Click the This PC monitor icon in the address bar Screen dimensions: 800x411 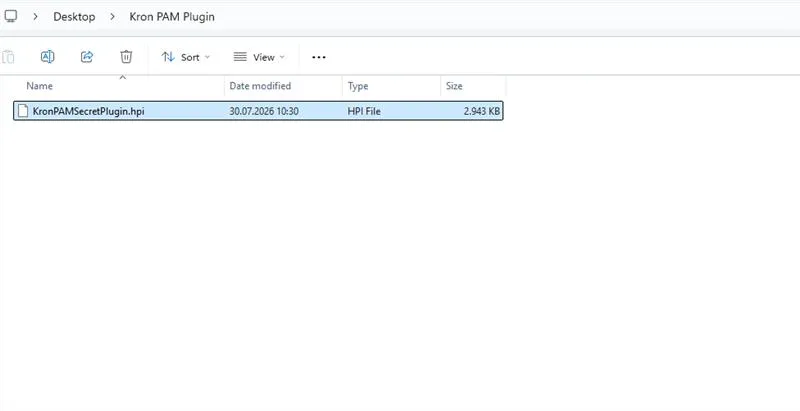(x=11, y=16)
